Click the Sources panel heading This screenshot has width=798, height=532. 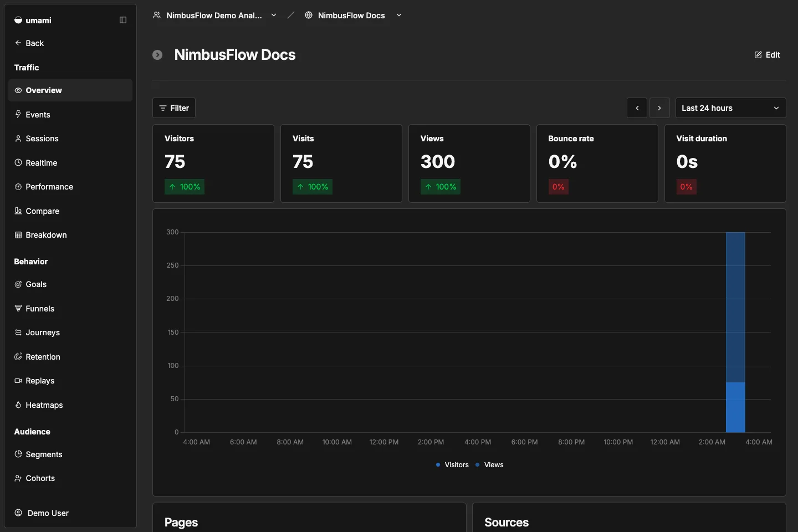[x=507, y=522]
